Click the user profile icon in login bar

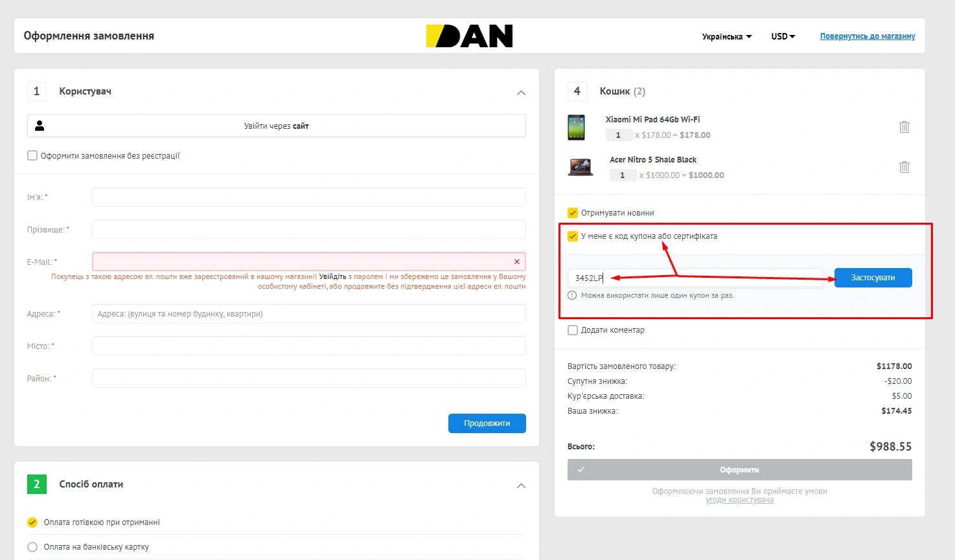pyautogui.click(x=40, y=126)
